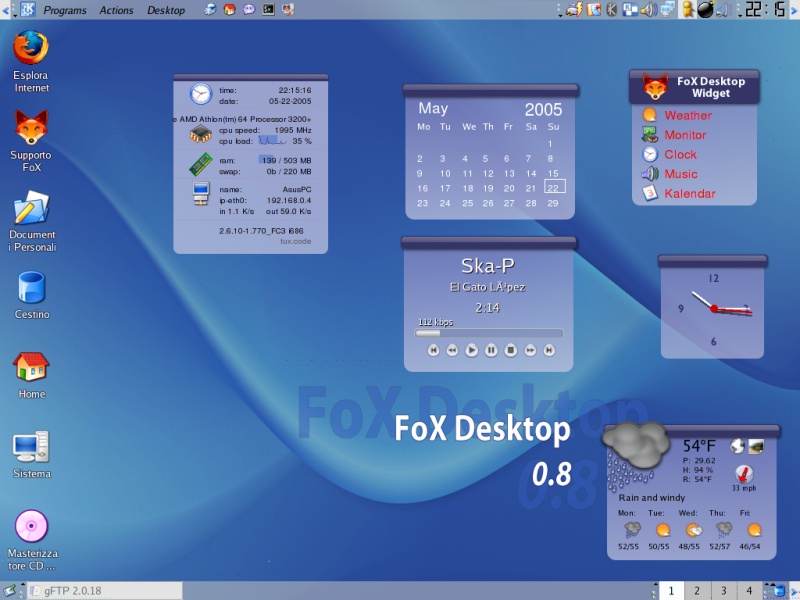
Task: Skip to previous track in music widget
Action: coord(433,350)
